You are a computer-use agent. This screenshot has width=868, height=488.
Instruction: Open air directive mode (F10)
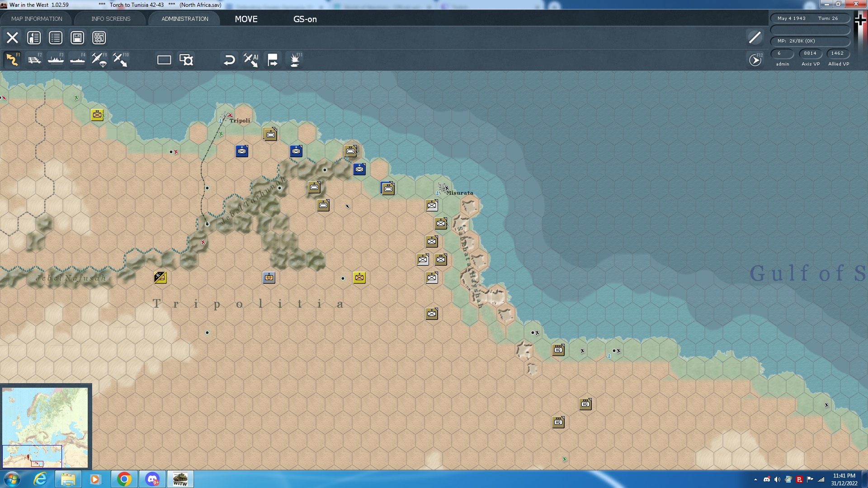[120, 60]
